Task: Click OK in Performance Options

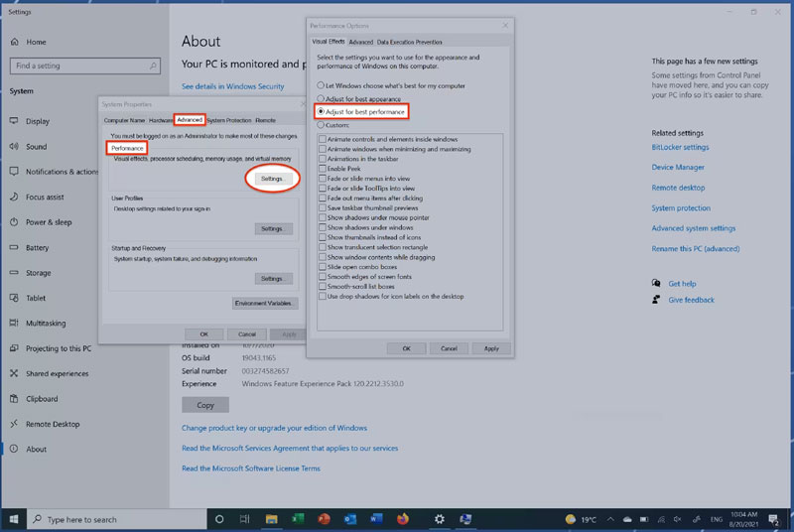Action: point(406,348)
